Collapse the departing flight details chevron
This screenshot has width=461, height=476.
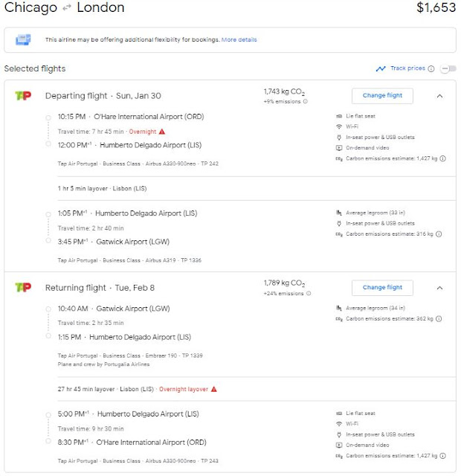tap(439, 96)
